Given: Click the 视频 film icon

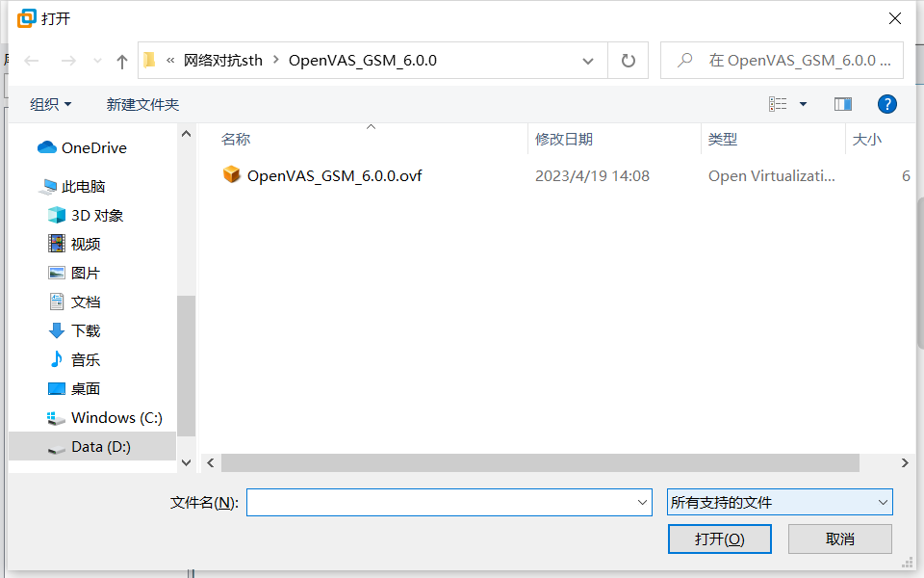Looking at the screenshot, I should [x=57, y=244].
